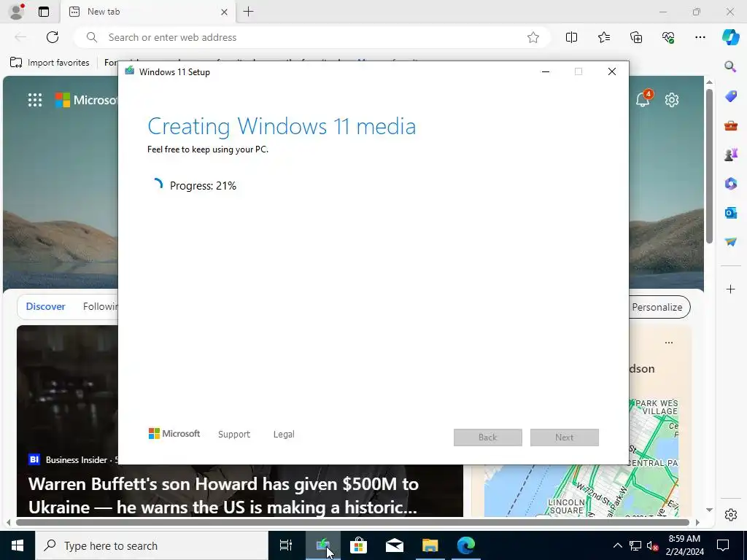The width and height of the screenshot is (747, 560).
Task: Open Collections in Edge toolbar
Action: (636, 37)
